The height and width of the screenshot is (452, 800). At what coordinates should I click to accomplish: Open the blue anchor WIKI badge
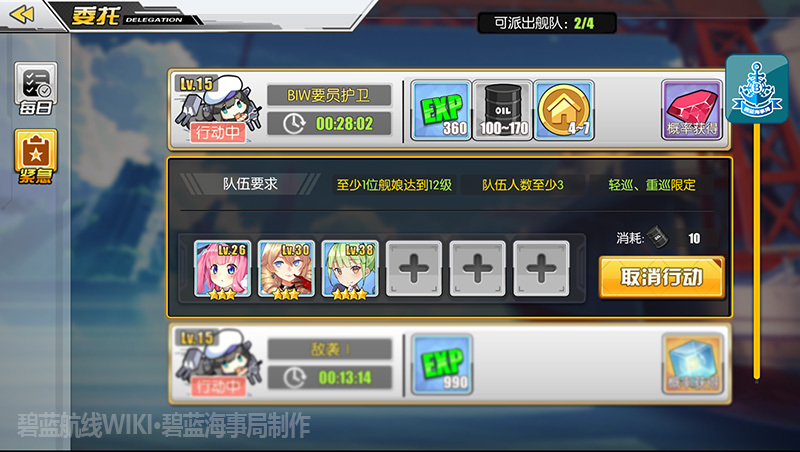757,89
